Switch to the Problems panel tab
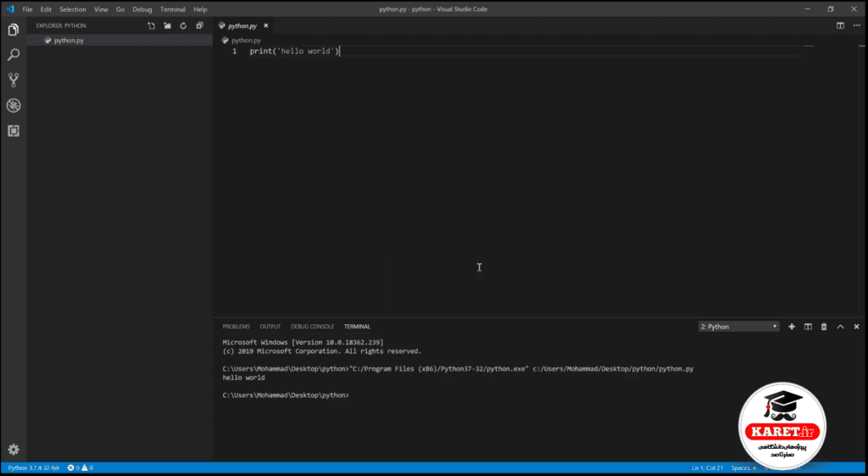This screenshot has width=868, height=476. pyautogui.click(x=236, y=327)
